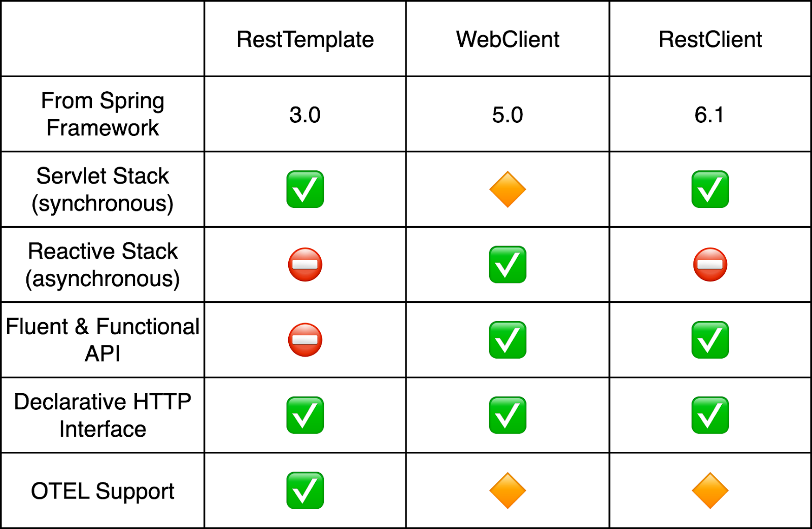The image size is (812, 529).
Task: Click RestTemplate Declarative HTTP Interface checkmark
Action: tap(305, 415)
